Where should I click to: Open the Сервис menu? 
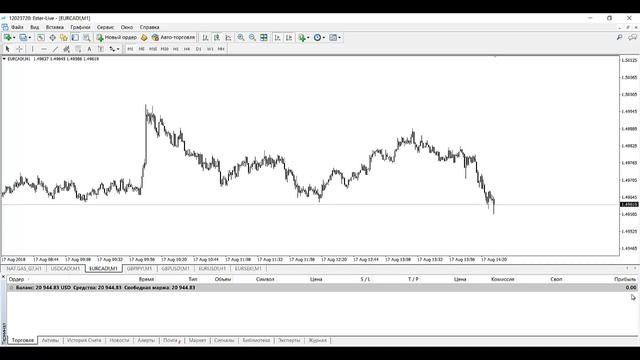106,27
